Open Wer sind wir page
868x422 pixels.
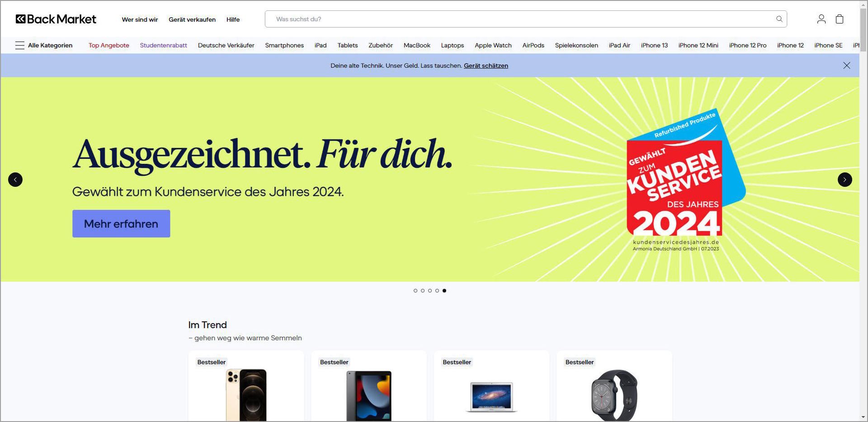point(140,19)
